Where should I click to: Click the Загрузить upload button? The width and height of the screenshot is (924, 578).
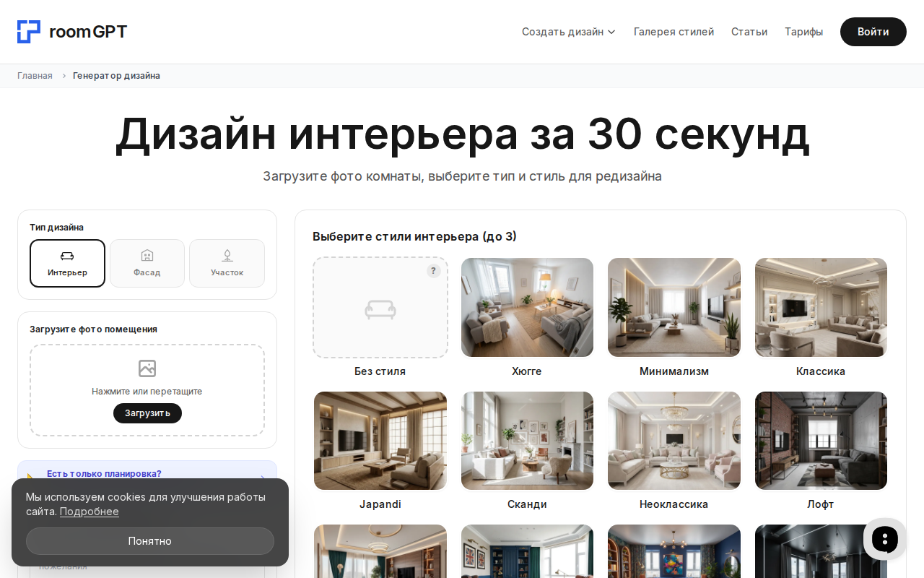coord(147,413)
